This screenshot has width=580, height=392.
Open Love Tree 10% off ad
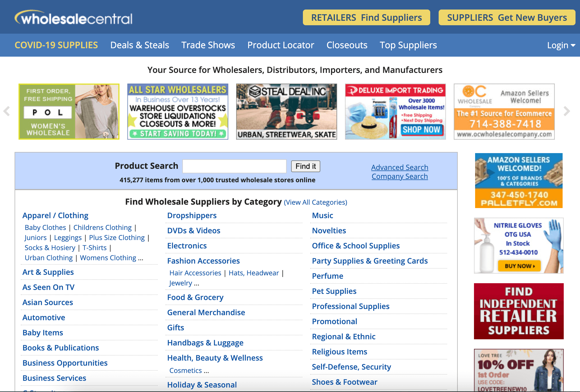pyautogui.click(x=519, y=370)
